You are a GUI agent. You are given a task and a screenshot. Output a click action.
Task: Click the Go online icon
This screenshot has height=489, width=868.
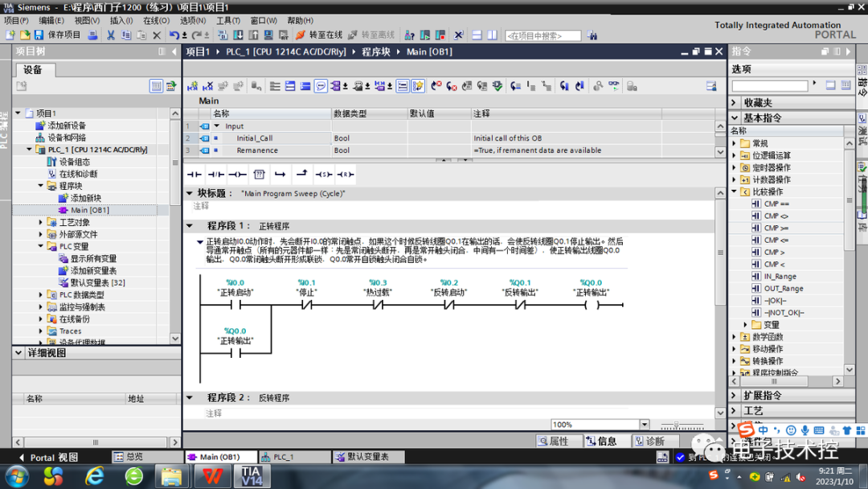(x=301, y=35)
